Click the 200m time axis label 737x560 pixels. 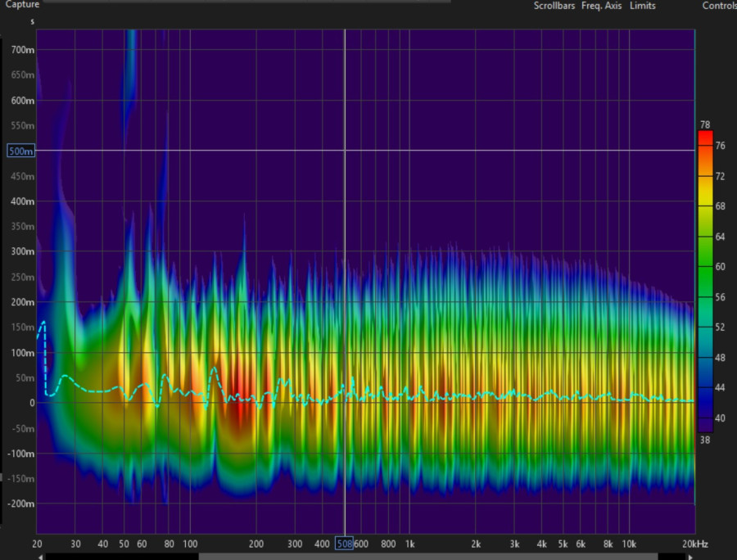point(23,302)
